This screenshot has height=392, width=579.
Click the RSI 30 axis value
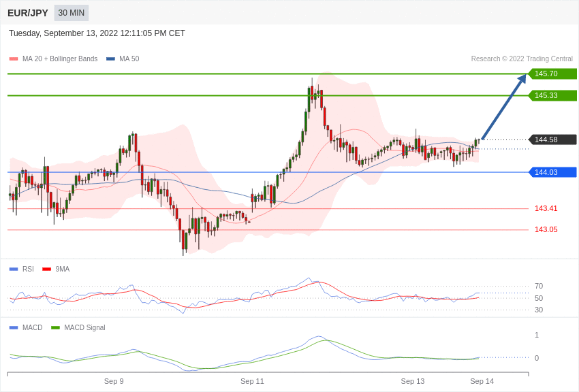[539, 310]
